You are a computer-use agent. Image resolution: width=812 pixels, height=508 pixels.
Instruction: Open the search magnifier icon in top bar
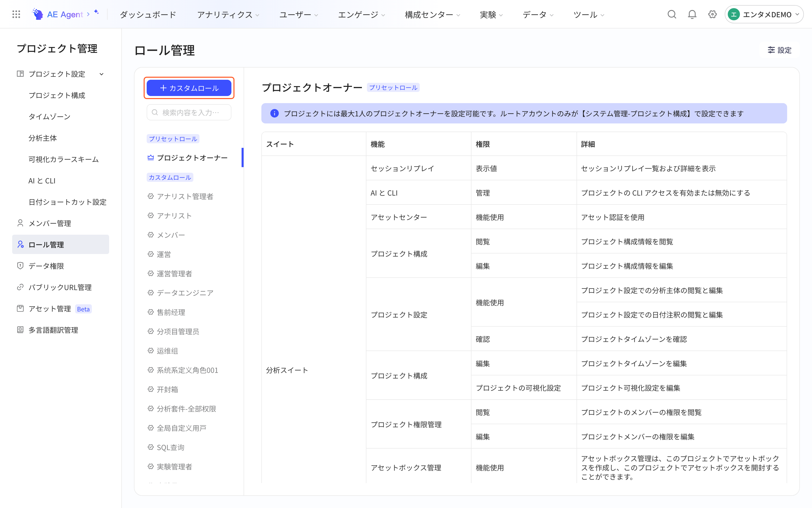672,14
